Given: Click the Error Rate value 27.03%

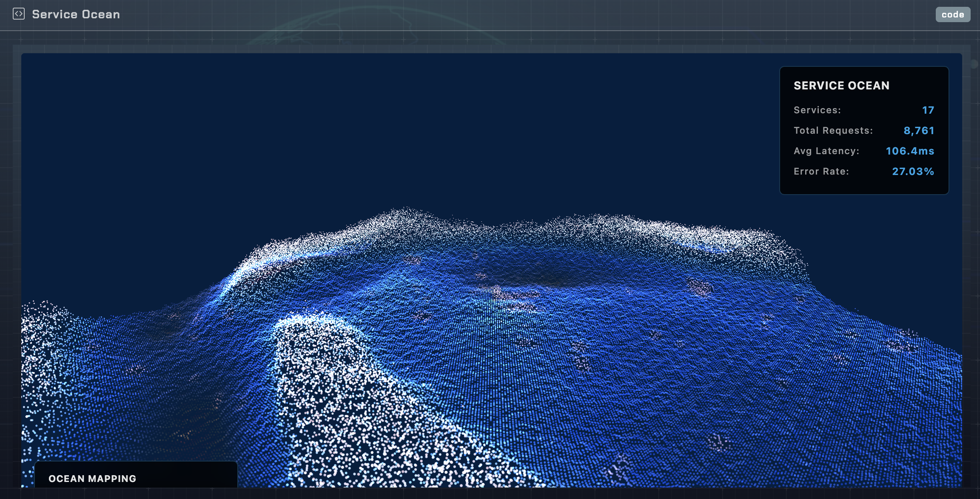Looking at the screenshot, I should click(x=913, y=171).
